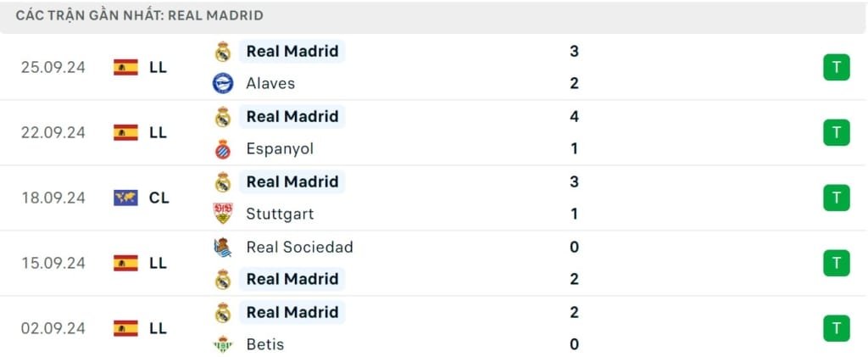Click the green T badge for Betis match
868x357 pixels.
click(836, 328)
